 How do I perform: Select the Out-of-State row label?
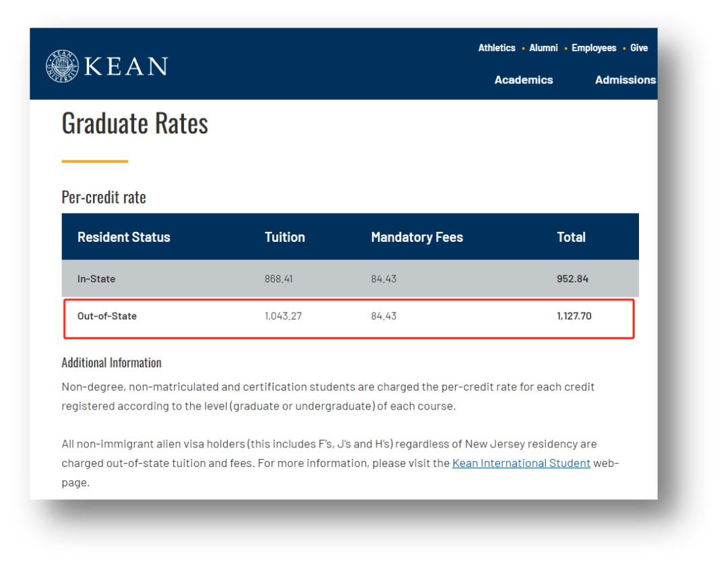pyautogui.click(x=107, y=316)
